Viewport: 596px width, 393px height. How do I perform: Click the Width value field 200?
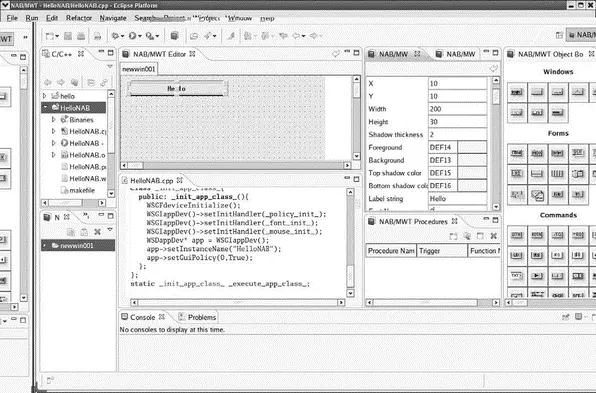pyautogui.click(x=457, y=109)
